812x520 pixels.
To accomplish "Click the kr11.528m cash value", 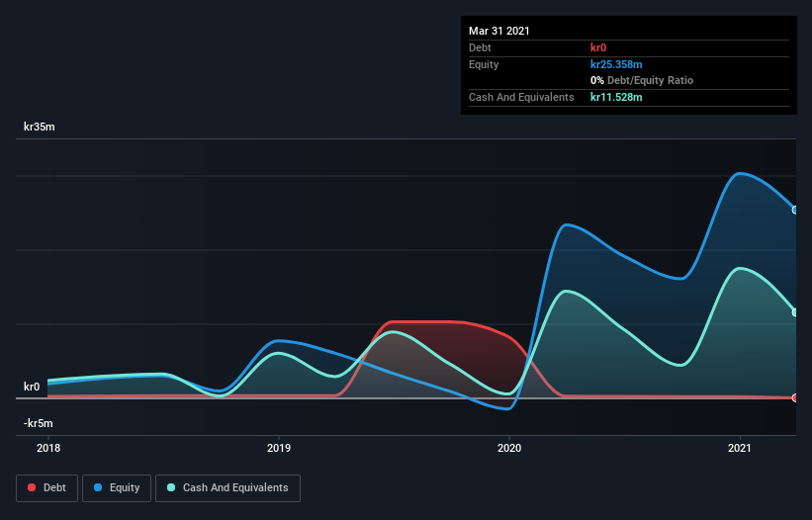I will (616, 97).
